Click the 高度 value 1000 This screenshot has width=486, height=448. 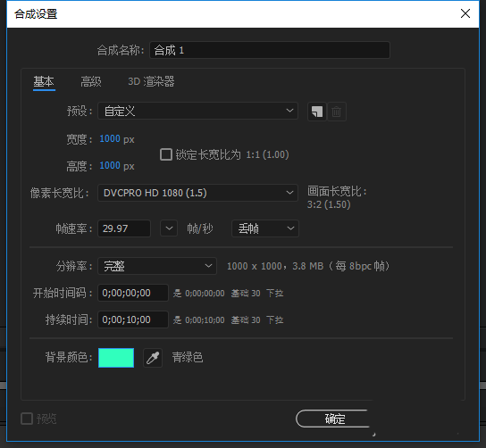coord(110,166)
